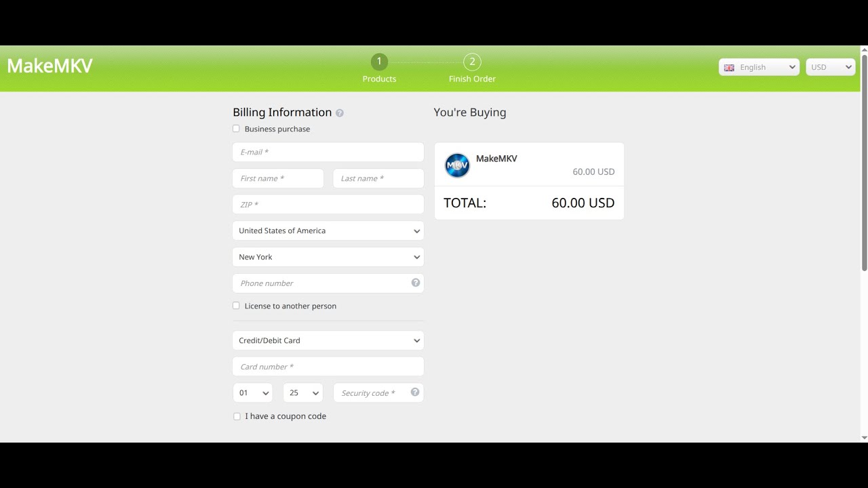
Task: Click the MakeMKV product disc icon
Action: (x=457, y=165)
